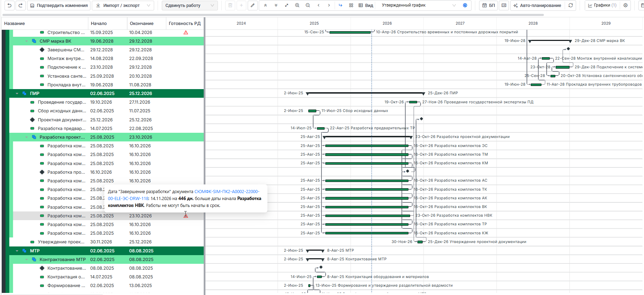Click the horizontal scrollbar above the table
Screen dimensions: 644x295
[273, 15]
